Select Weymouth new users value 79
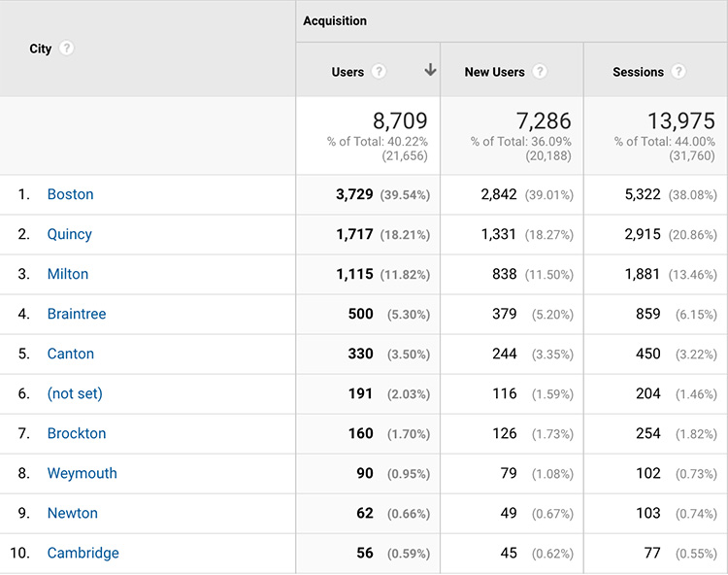This screenshot has width=728, height=575. pos(509,473)
